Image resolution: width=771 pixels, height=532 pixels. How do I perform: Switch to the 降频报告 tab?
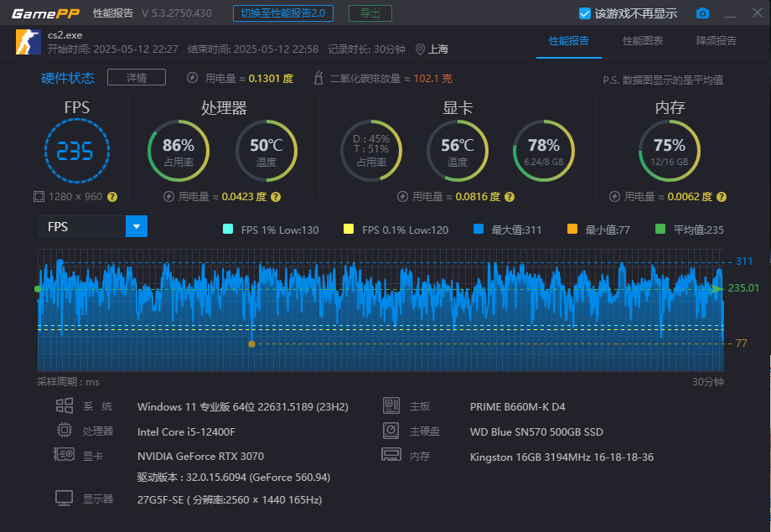point(717,41)
